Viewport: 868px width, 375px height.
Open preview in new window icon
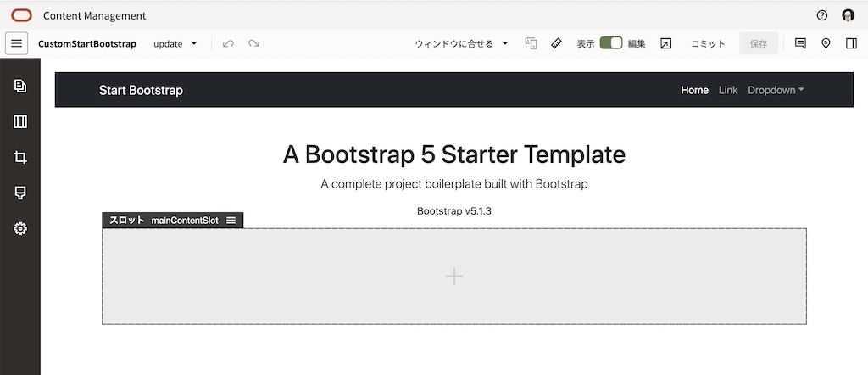coord(665,43)
